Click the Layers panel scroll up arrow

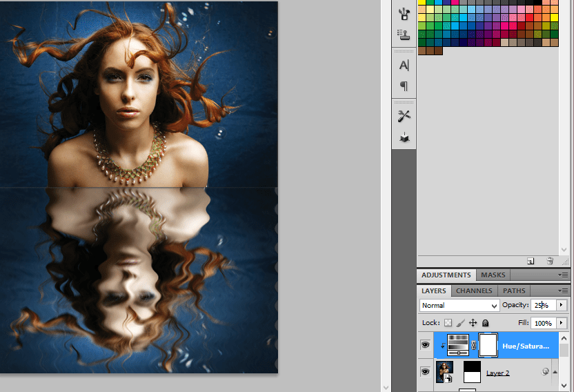pyautogui.click(x=564, y=338)
